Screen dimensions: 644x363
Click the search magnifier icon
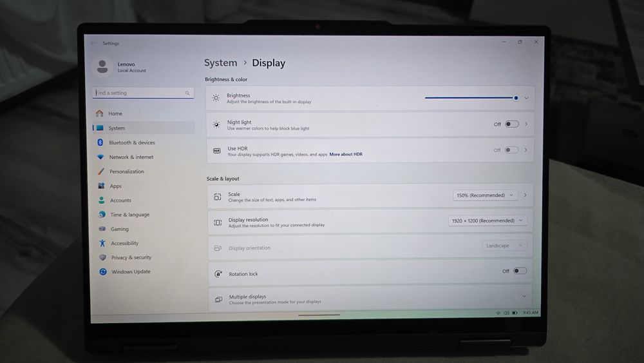187,93
